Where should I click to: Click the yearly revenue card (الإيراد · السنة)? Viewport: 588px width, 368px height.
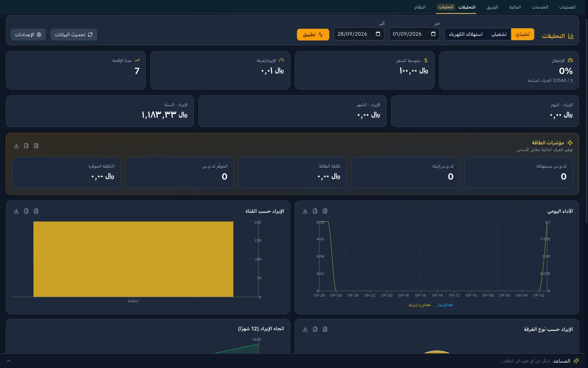(100, 111)
